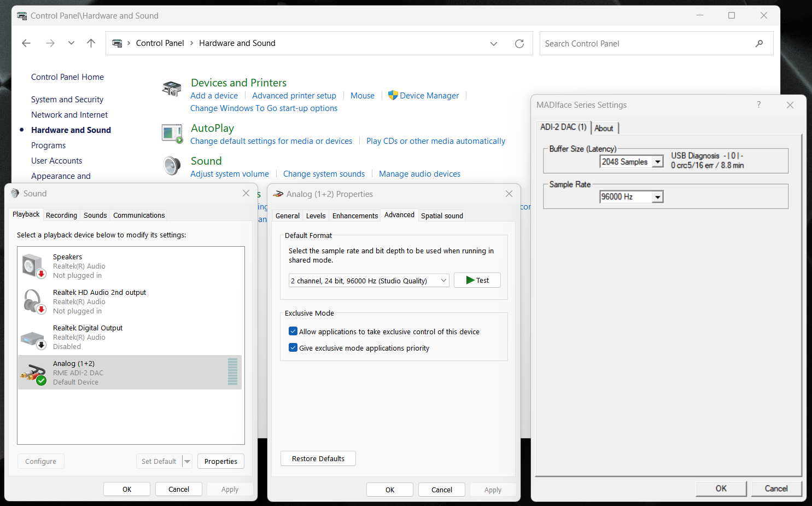Open the Device Manager link
Screen dimensions: 812x506
(429, 96)
